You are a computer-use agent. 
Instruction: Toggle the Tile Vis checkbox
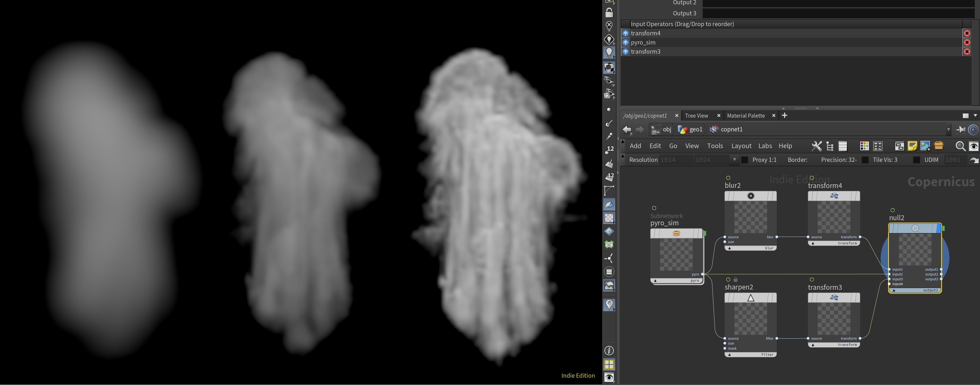coord(865,160)
